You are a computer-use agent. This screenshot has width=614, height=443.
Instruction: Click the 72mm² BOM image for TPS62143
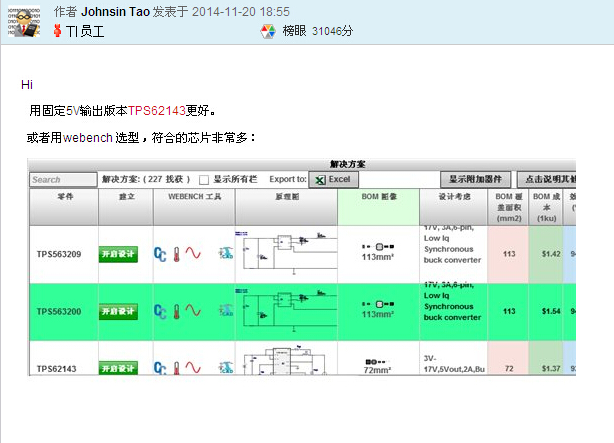(x=377, y=367)
